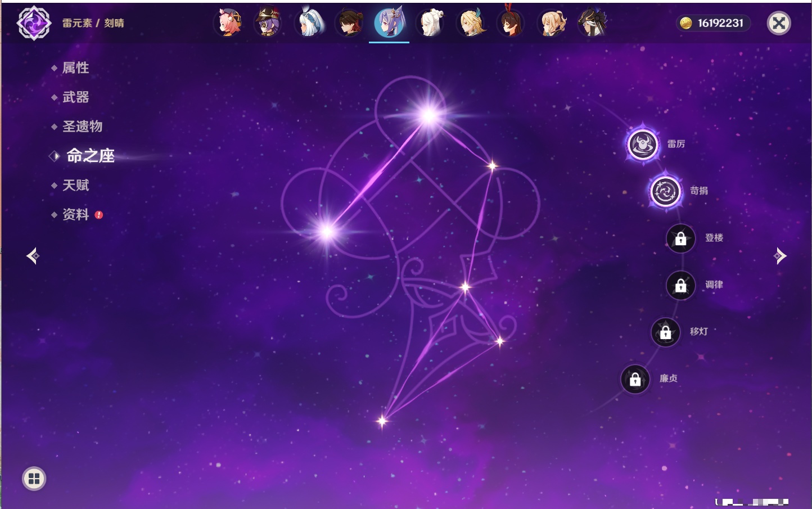The height and width of the screenshot is (509, 812).
Task: Click the large glowing star at constellation's left
Action: click(327, 231)
